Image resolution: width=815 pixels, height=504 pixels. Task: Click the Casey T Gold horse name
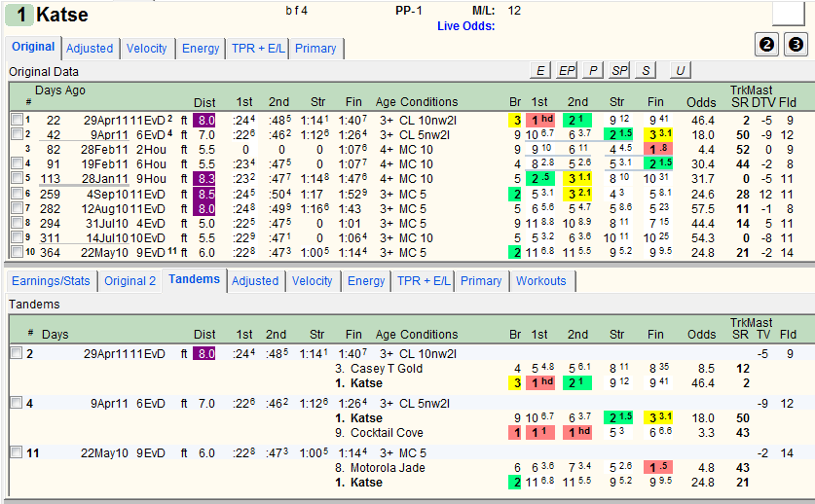coord(387,369)
